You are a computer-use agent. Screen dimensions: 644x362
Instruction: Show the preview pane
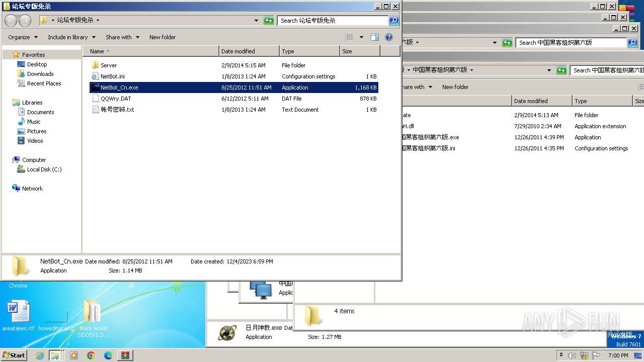tap(375, 37)
